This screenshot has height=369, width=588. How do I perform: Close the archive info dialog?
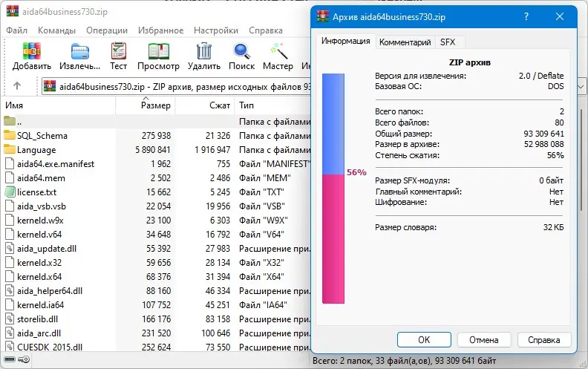[x=560, y=16]
